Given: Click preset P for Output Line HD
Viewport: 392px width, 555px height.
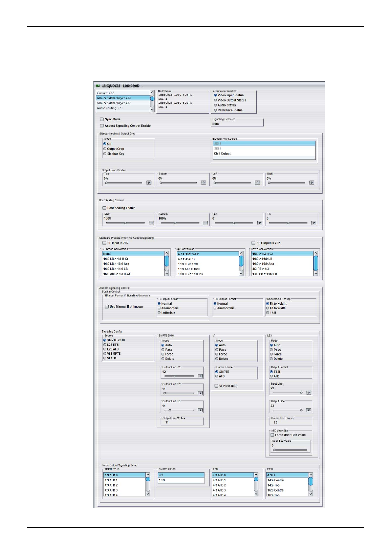Looking at the screenshot, I should 200,410.
